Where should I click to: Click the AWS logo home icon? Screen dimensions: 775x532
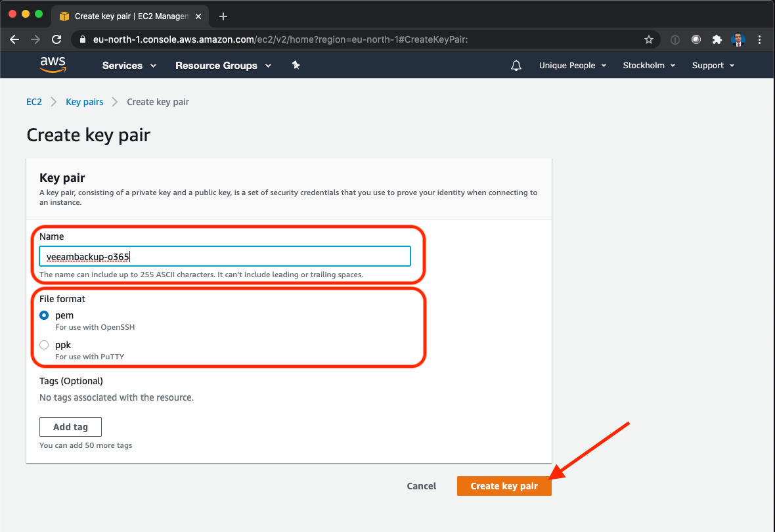pos(53,65)
